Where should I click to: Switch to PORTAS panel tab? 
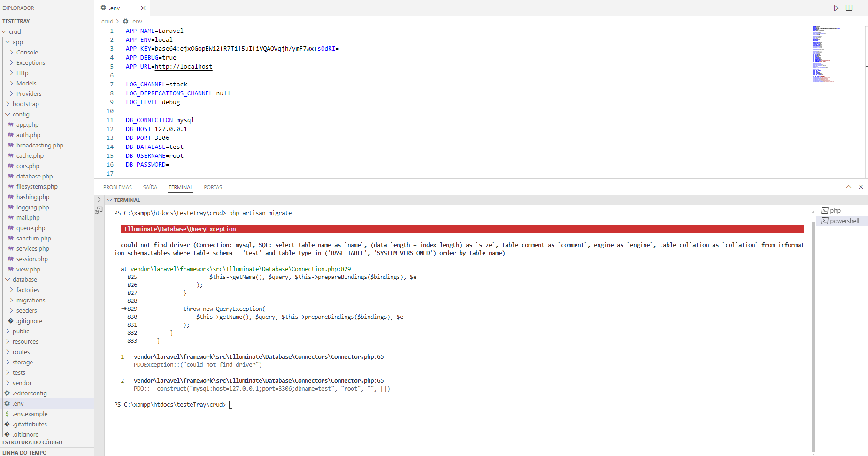click(x=213, y=187)
